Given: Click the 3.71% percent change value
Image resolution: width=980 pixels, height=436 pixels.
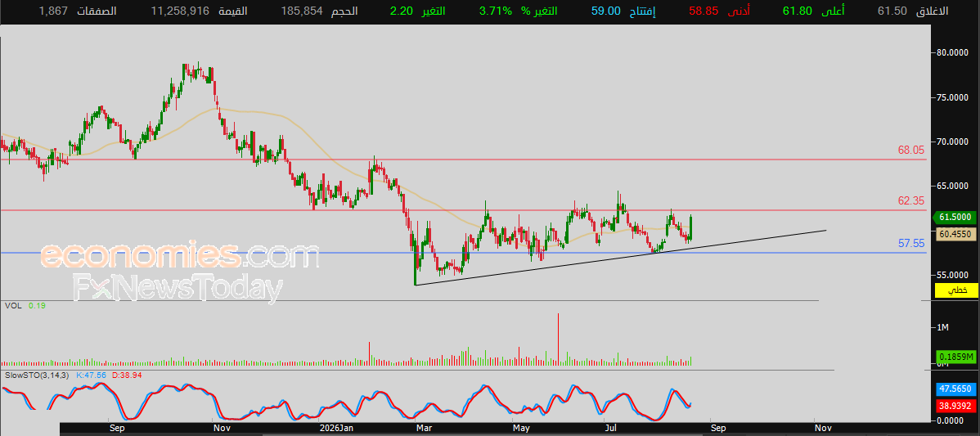Looking at the screenshot, I should pos(496,11).
